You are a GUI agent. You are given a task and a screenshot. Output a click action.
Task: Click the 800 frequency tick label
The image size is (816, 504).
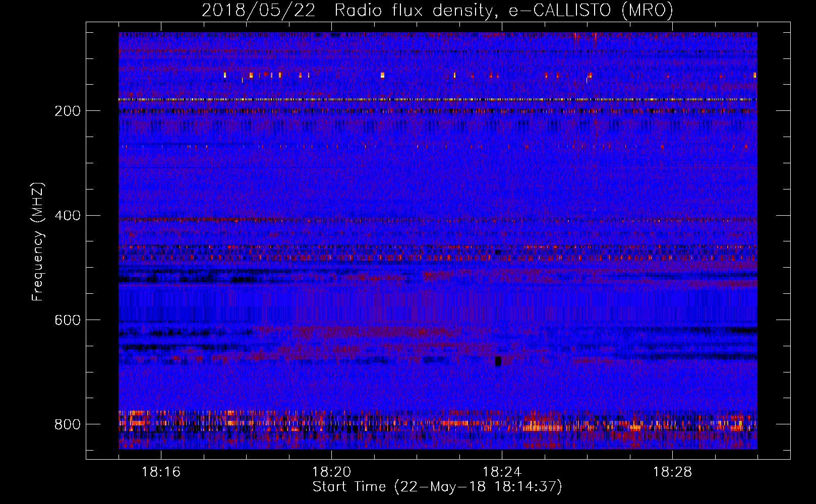click(68, 425)
